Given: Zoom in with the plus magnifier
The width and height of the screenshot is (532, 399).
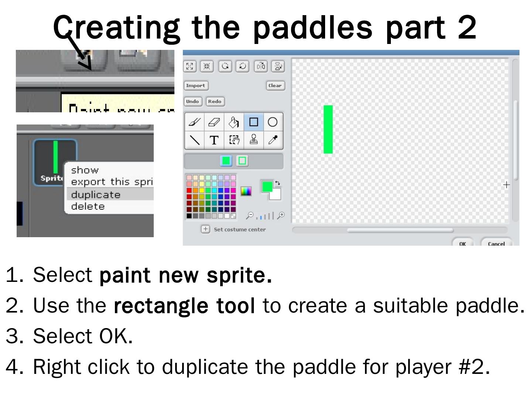Looking at the screenshot, I should click(281, 215).
